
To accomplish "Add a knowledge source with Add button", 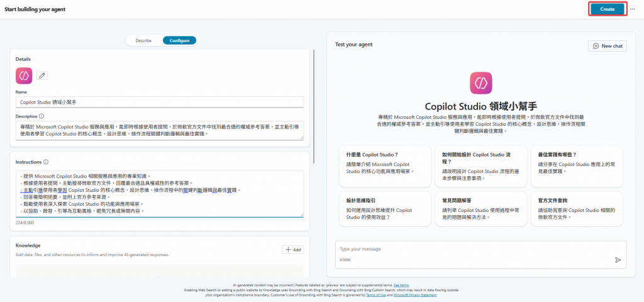I will click(x=293, y=249).
